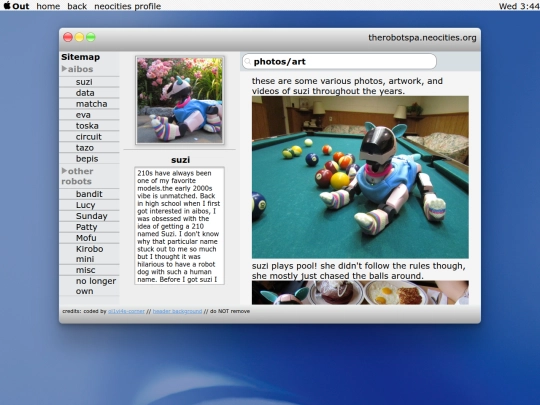Click the photos/art search field
Screen dimensions: 540x405
pos(339,62)
